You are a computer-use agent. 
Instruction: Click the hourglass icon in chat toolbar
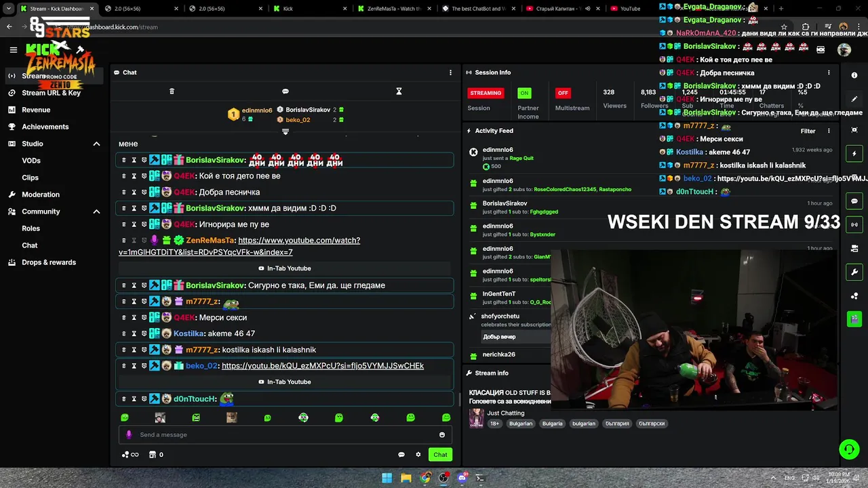[x=399, y=91]
